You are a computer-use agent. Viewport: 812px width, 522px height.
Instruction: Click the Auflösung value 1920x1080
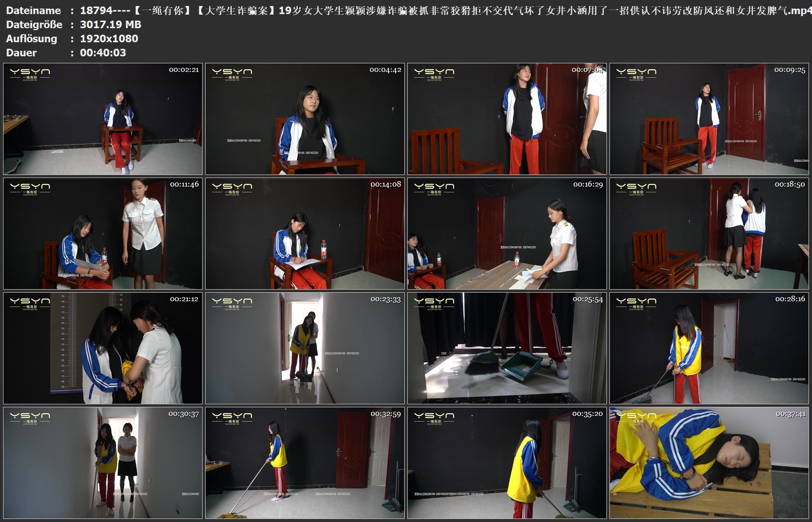pos(109,39)
